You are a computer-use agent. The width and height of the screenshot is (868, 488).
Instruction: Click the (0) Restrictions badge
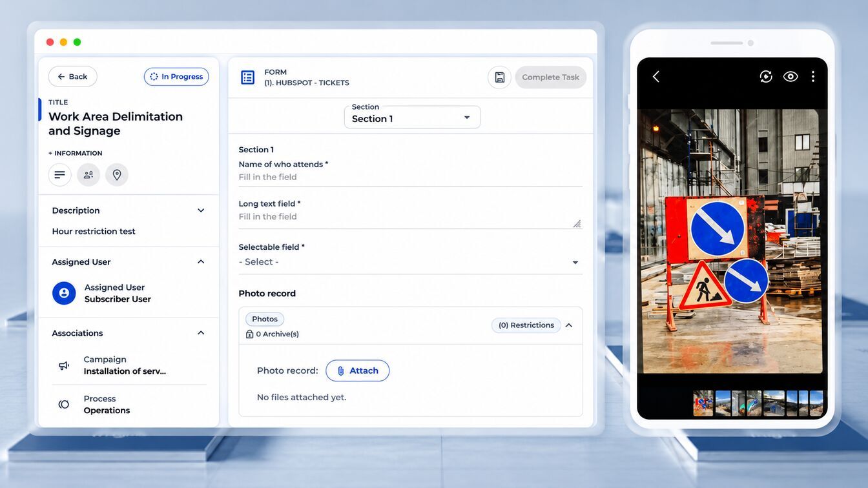(526, 325)
